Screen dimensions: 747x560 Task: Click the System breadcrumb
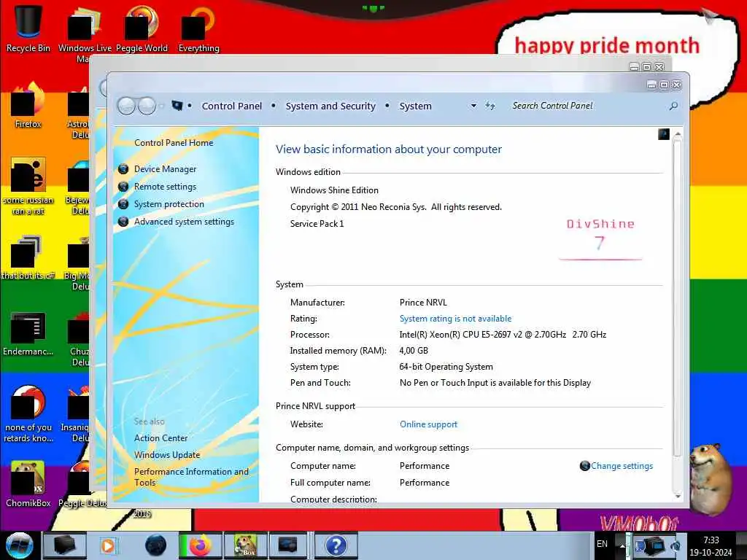click(x=415, y=106)
